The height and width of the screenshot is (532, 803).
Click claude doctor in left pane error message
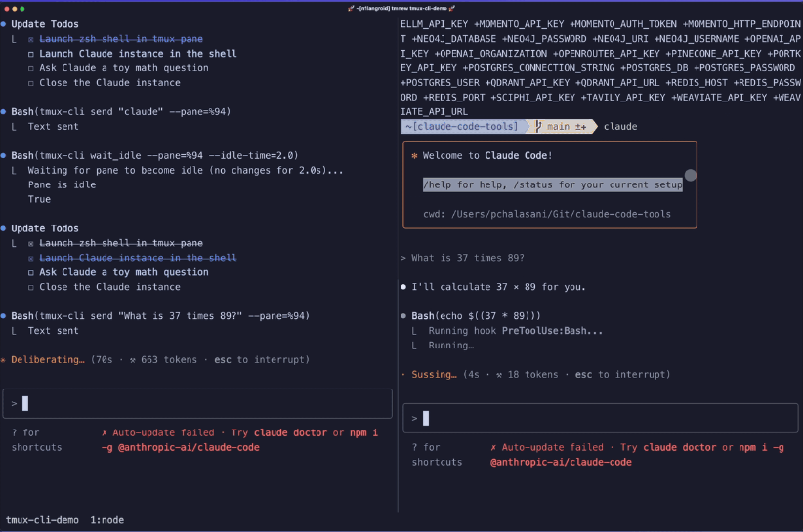point(290,432)
